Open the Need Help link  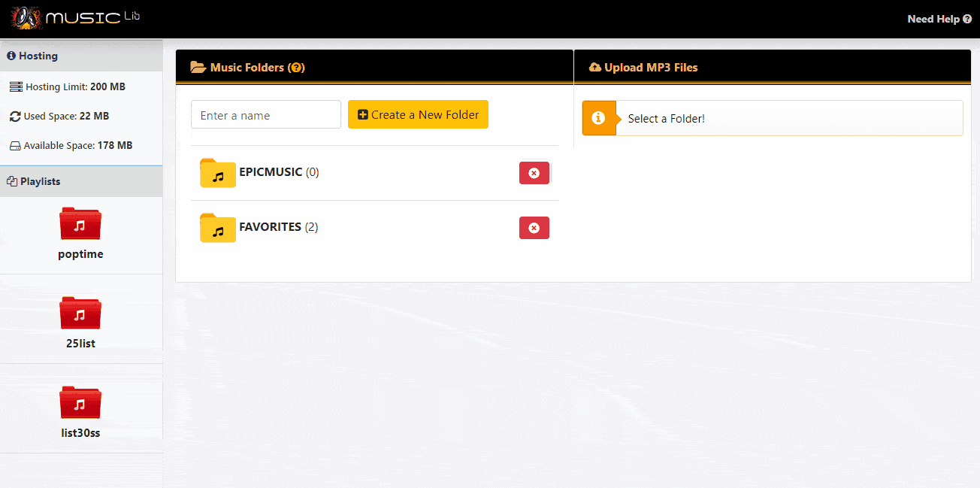[939, 19]
